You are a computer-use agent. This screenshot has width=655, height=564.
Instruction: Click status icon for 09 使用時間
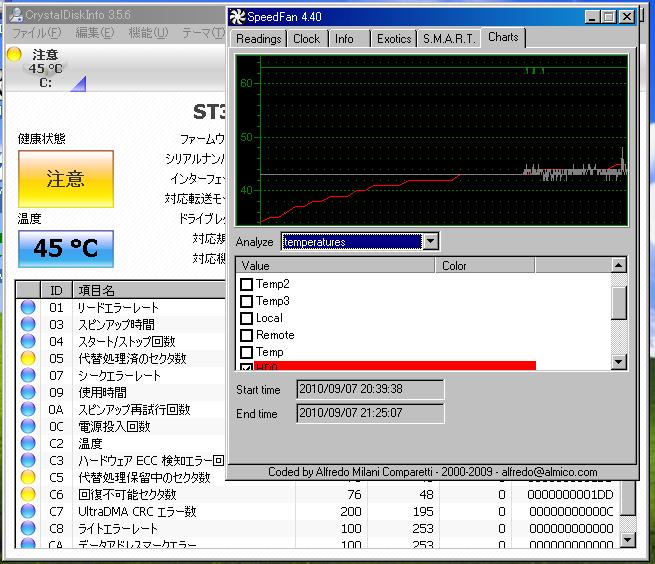coord(28,392)
